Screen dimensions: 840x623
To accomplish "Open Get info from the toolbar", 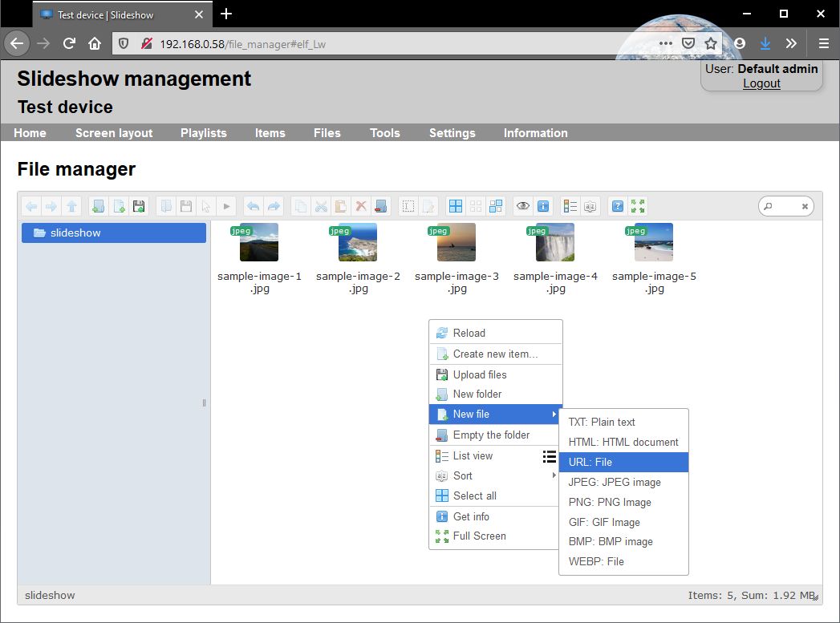I will [543, 206].
